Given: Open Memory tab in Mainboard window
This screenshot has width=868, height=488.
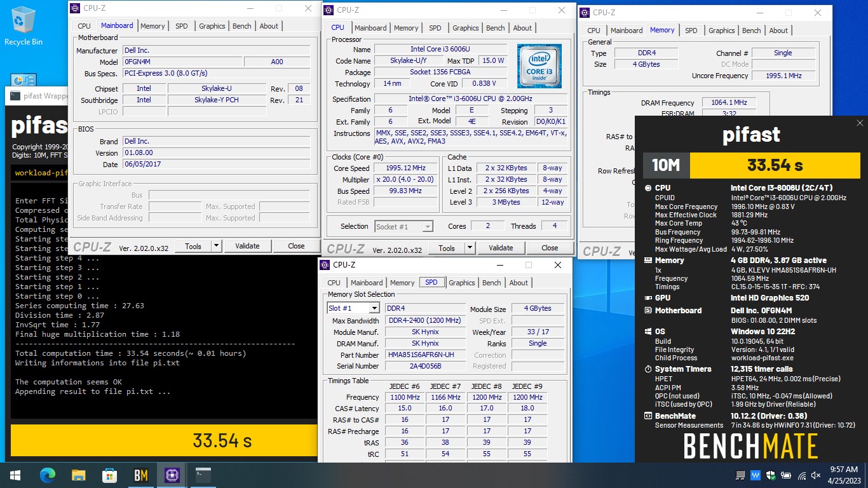Looking at the screenshot, I should (153, 26).
